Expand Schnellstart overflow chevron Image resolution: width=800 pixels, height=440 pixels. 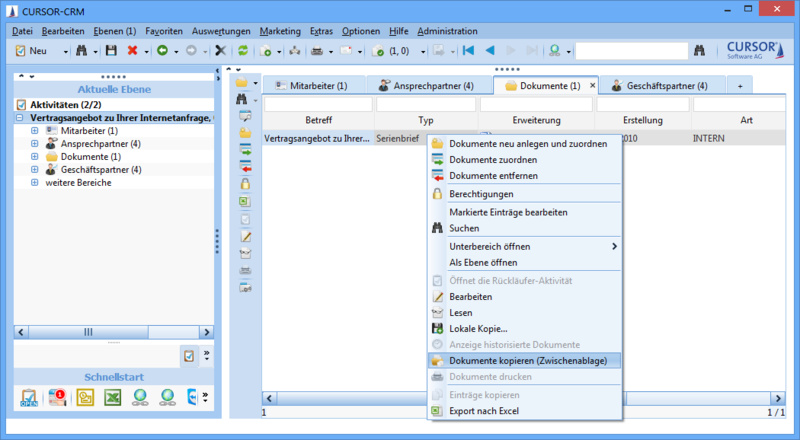point(207,398)
